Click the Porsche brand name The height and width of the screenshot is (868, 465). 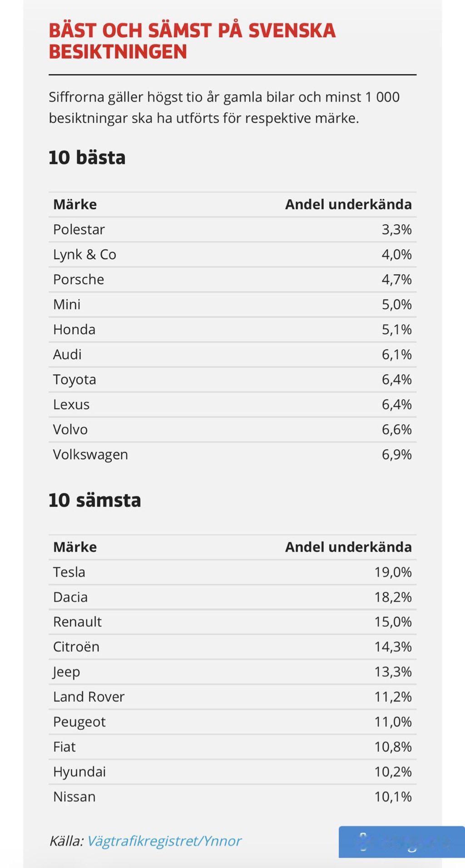pos(79,280)
